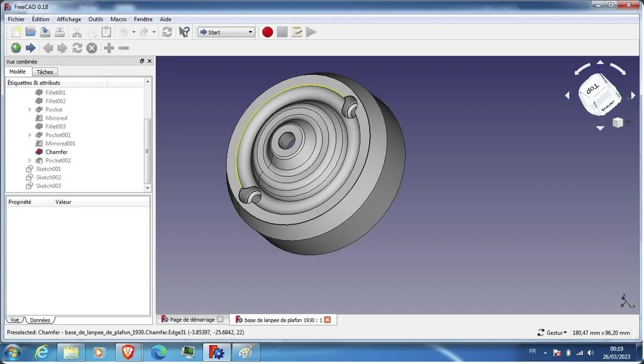The height and width of the screenshot is (364, 644).
Task: Click the navigation cube Top face
Action: pyautogui.click(x=593, y=88)
